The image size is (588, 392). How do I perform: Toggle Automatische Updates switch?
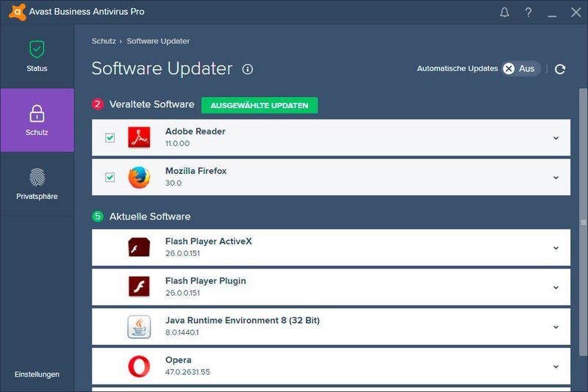tap(521, 68)
